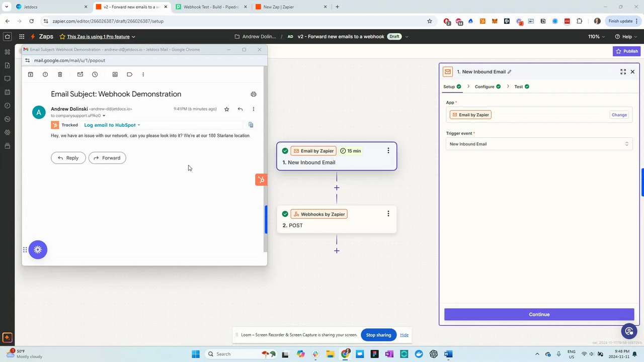Open the activity pulse icon in Zapier sidebar
This screenshot has height=362, width=644.
(7, 119)
